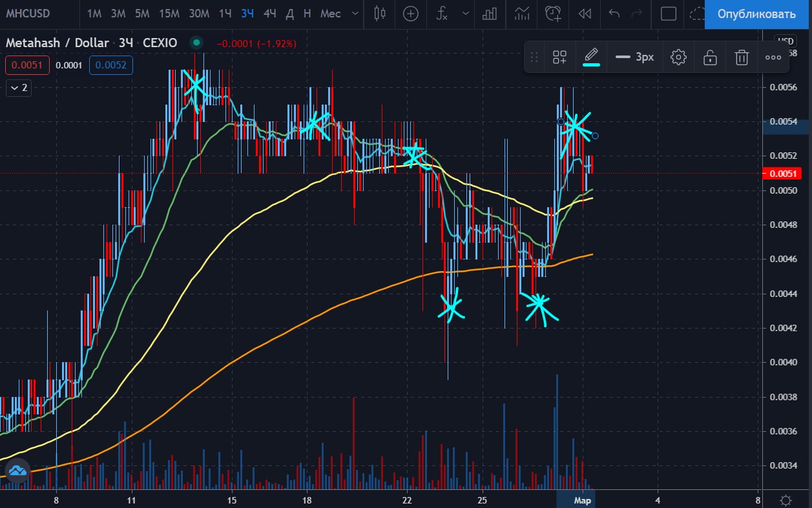812x508 pixels.
Task: Select the Н weekly timeframe
Action: click(307, 14)
